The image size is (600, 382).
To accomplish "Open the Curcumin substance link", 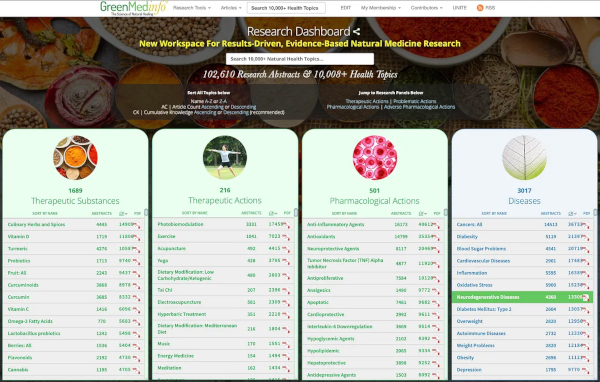I will coord(18,297).
